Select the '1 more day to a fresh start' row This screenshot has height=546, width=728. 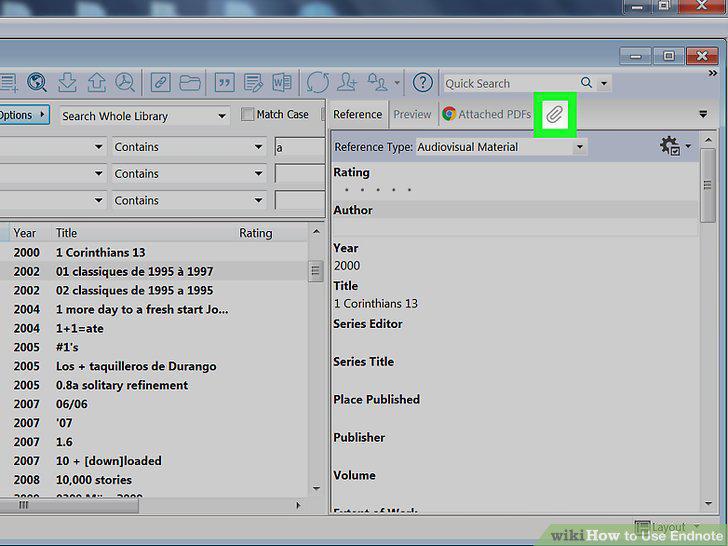pyautogui.click(x=153, y=309)
